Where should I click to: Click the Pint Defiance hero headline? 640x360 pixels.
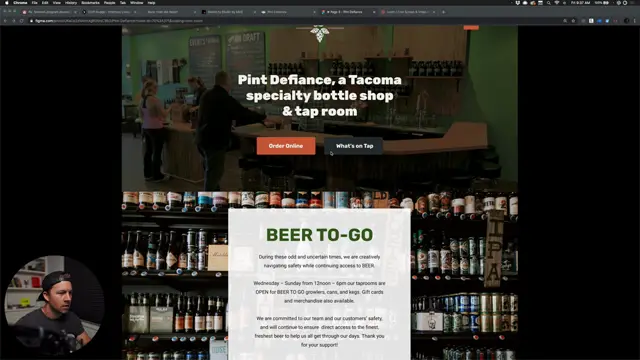[320, 95]
